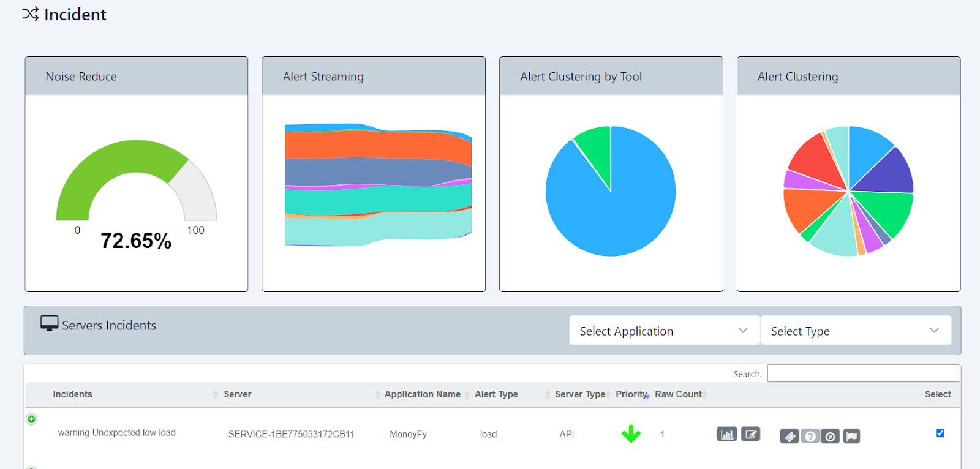This screenshot has height=469, width=980.
Task: Click the compass icon in MoneyFy row
Action: (830, 436)
